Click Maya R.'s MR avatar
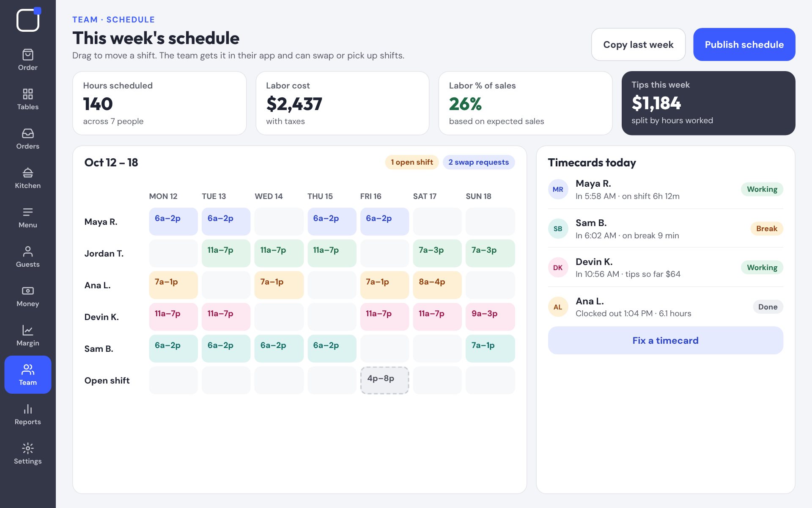The height and width of the screenshot is (508, 812). [558, 189]
